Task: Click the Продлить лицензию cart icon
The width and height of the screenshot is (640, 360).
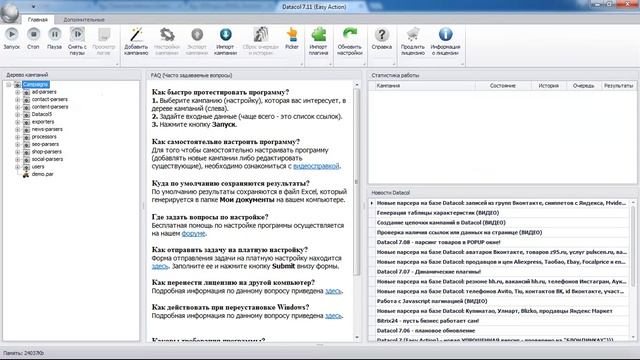Action: pyautogui.click(x=413, y=34)
